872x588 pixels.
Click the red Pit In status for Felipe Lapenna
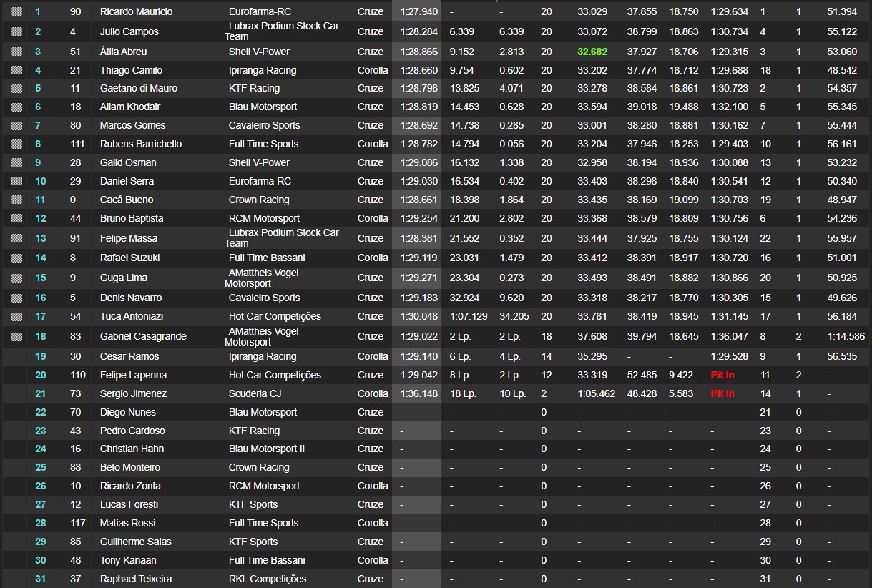click(722, 375)
